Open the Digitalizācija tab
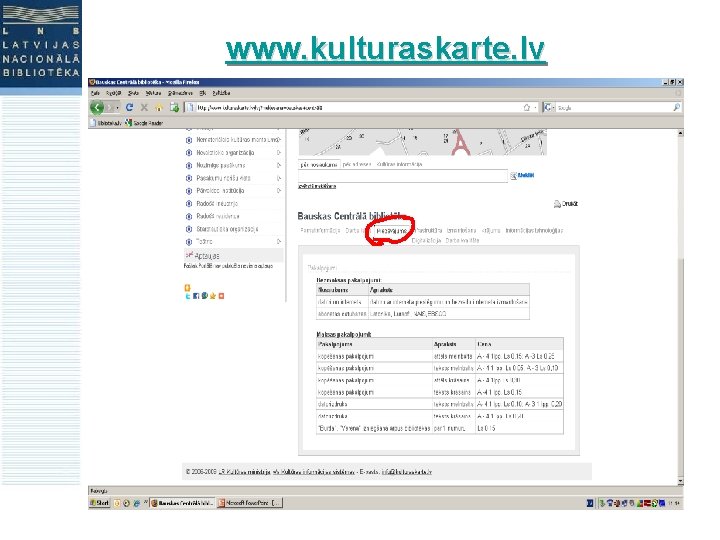This screenshot has width=720, height=540. pos(426,241)
